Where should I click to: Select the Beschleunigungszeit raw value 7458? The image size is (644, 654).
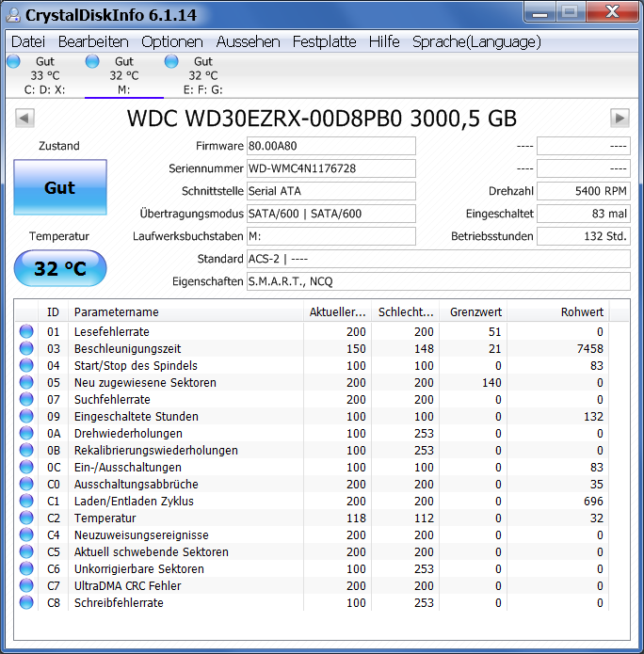(589, 349)
